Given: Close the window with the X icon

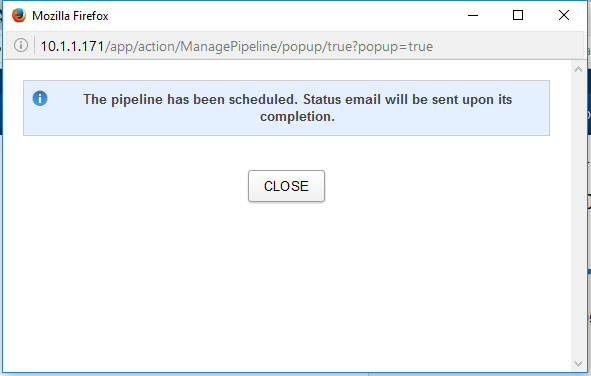Looking at the screenshot, I should pos(564,15).
